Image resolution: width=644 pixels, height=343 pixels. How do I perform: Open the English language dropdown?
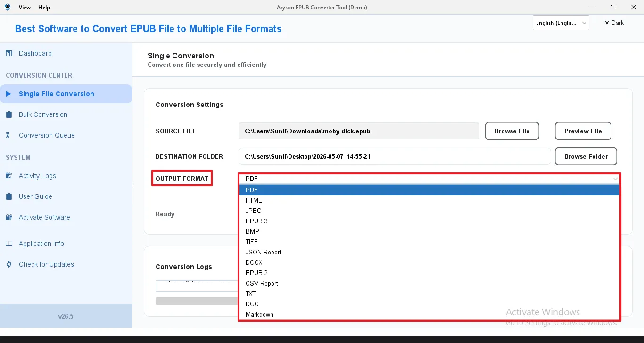[561, 23]
